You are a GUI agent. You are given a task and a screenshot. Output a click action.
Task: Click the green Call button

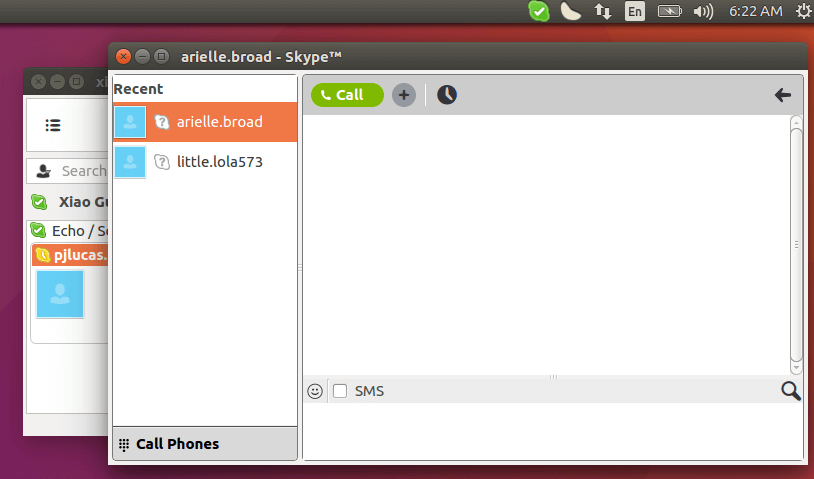click(x=347, y=95)
